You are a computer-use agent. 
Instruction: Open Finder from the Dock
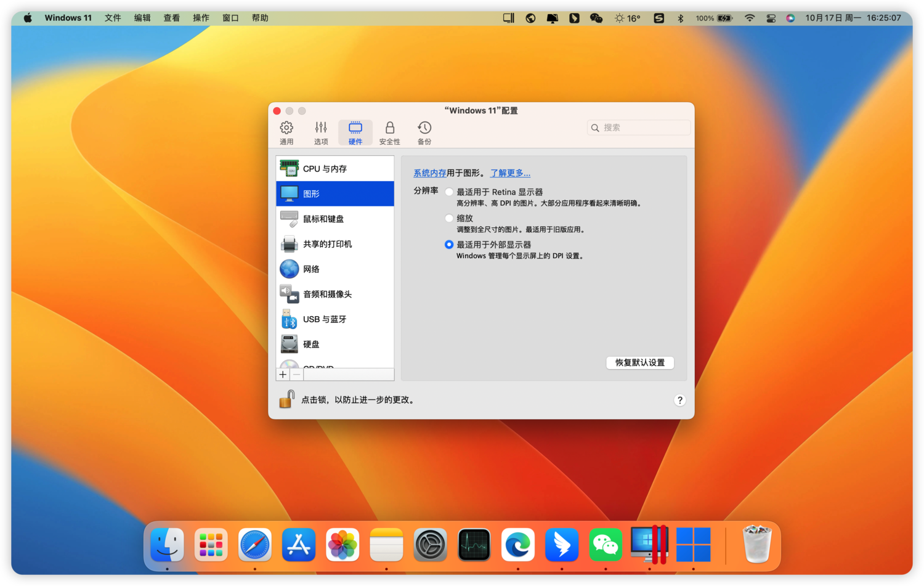point(167,545)
